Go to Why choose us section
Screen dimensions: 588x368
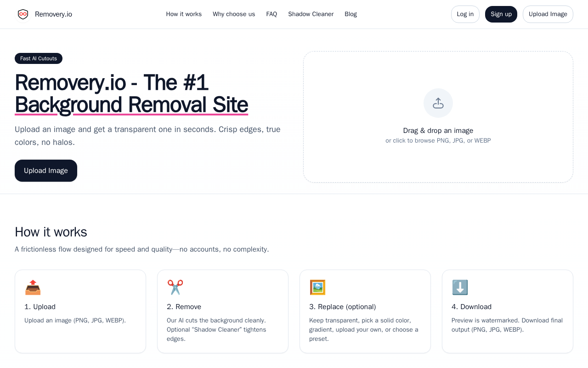pos(234,14)
